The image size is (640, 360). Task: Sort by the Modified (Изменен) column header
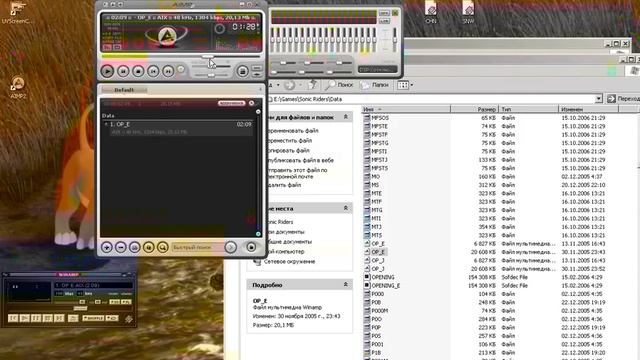pyautogui.click(x=588, y=109)
